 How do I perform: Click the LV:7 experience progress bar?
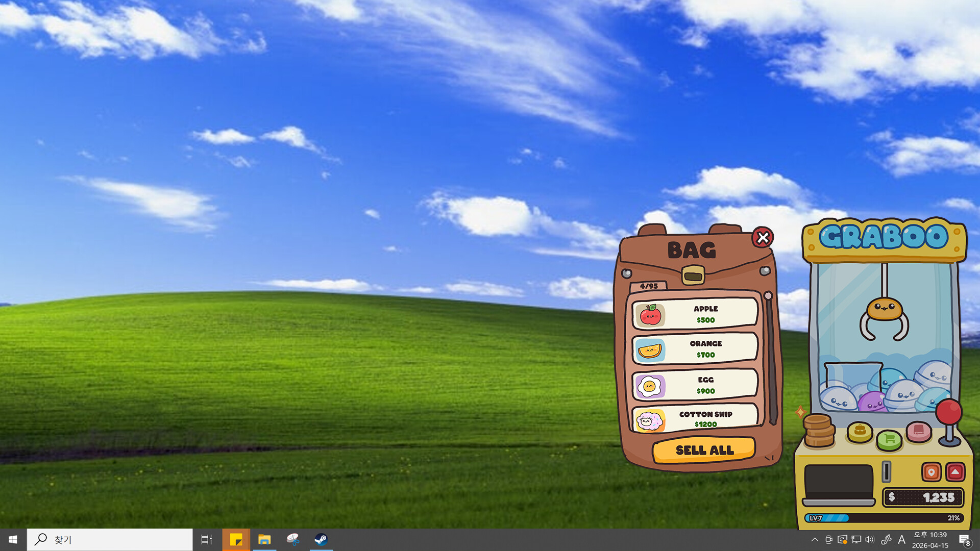884,518
